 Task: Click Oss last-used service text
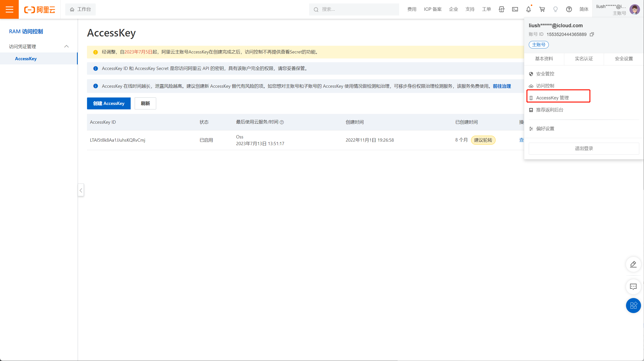coord(239,137)
